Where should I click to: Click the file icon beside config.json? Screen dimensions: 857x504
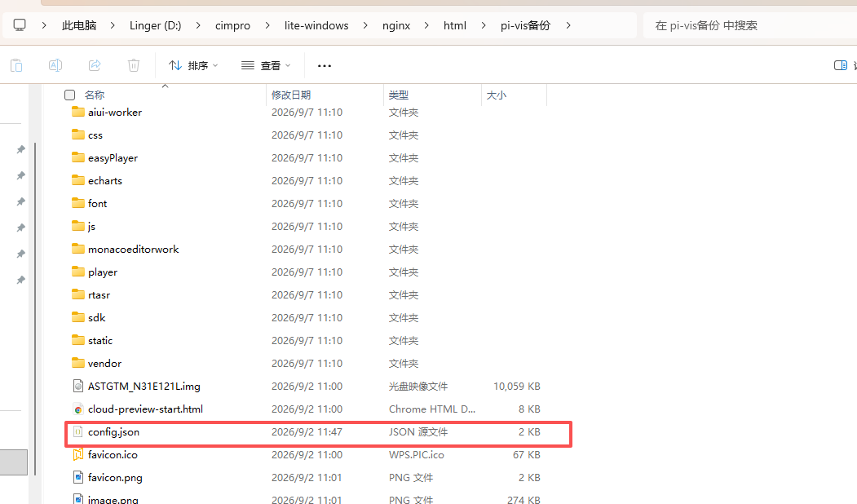[78, 432]
